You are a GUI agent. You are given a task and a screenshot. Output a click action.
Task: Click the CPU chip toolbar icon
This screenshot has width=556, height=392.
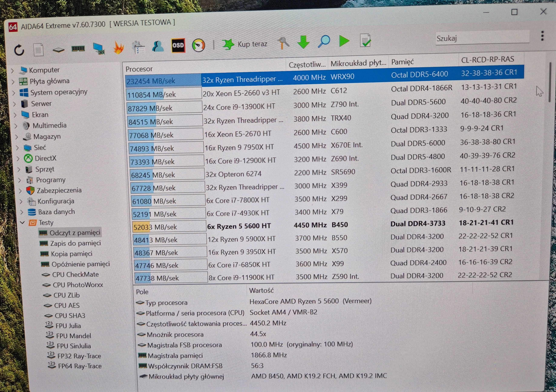[58, 50]
